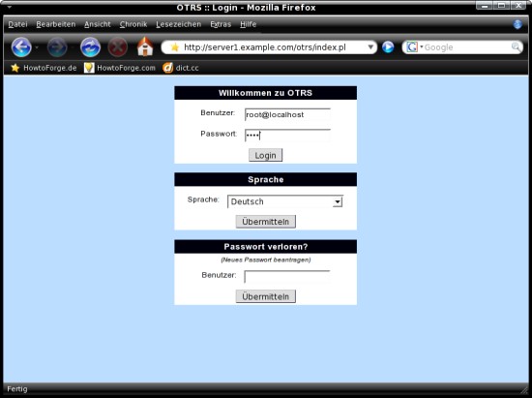Screen dimensions: 532x398
Task: Open the Extras menu
Action: point(221,24)
